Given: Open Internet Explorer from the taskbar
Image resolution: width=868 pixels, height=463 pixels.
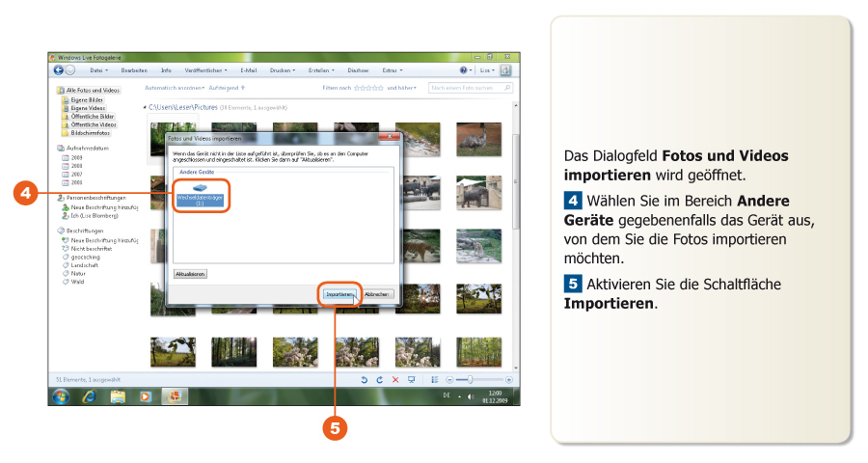Looking at the screenshot, I should [89, 396].
